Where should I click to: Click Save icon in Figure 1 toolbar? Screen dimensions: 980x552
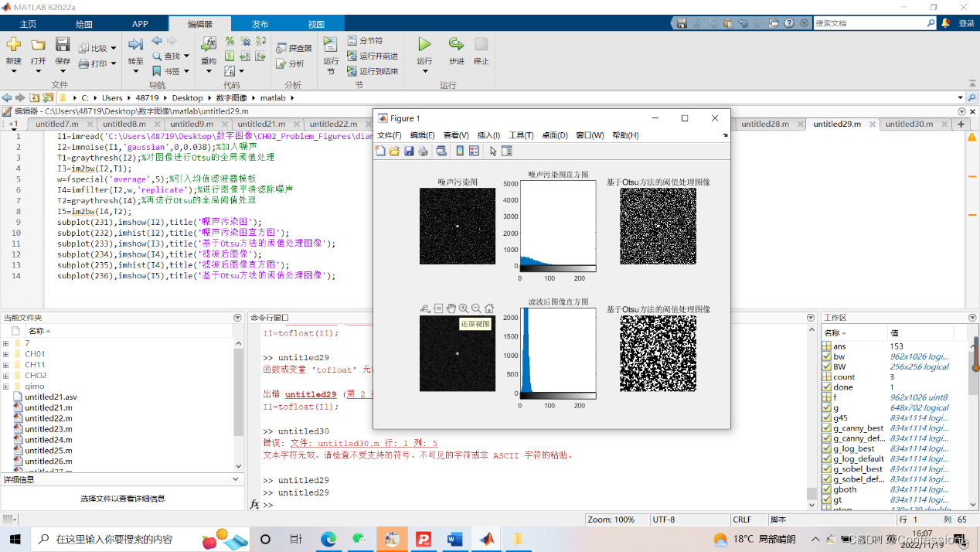coord(409,151)
